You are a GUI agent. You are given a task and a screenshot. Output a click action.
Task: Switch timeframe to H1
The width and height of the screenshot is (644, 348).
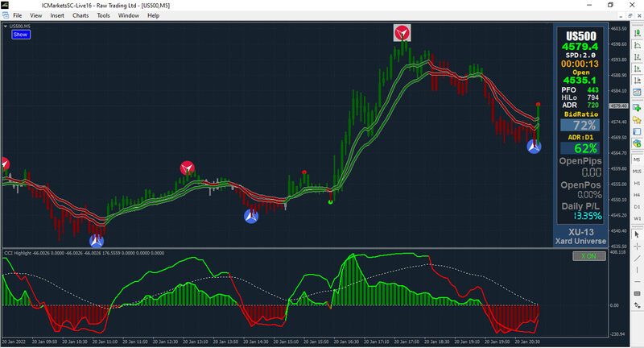coord(637,183)
